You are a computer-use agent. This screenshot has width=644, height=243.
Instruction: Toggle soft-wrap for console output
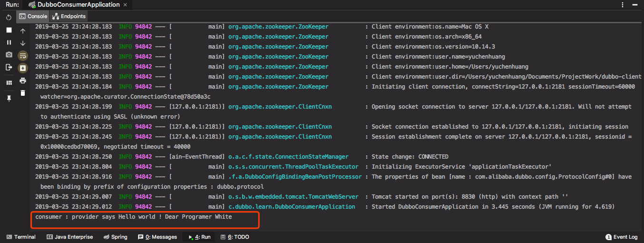[22, 56]
